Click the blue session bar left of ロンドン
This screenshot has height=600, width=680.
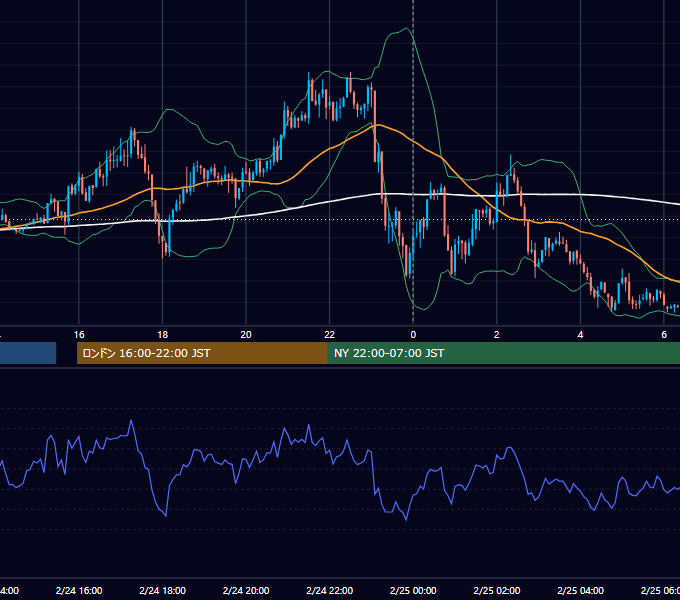pos(28,353)
